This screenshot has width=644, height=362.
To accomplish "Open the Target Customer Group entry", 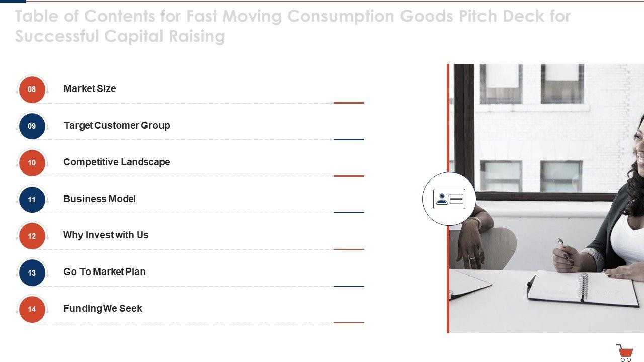I will click(x=117, y=126).
